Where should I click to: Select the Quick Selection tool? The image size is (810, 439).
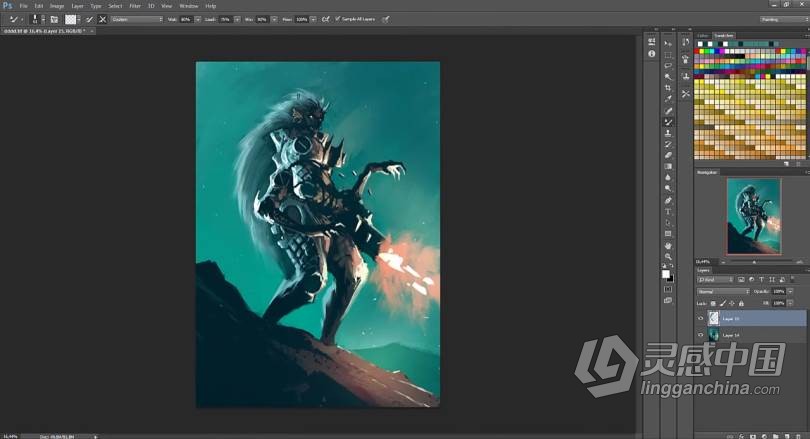click(x=668, y=77)
